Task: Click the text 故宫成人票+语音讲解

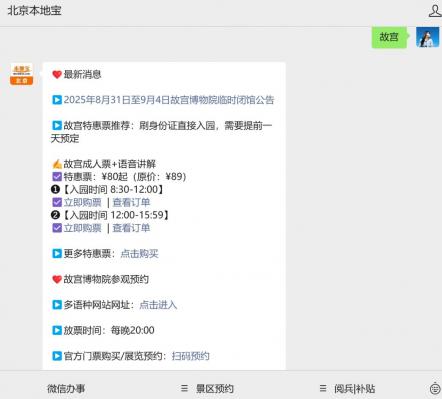Action: (x=110, y=164)
